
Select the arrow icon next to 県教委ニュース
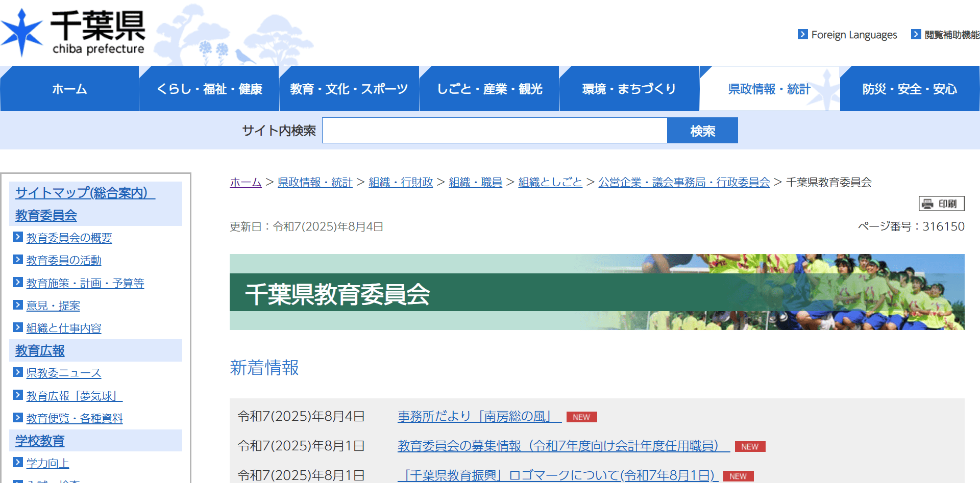click(17, 372)
